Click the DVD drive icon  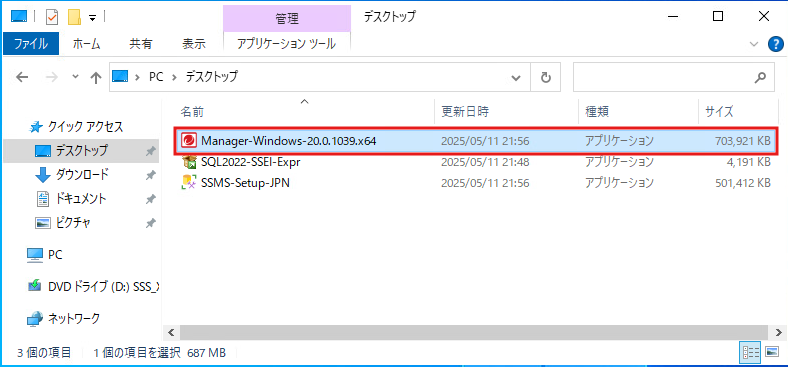(35, 286)
